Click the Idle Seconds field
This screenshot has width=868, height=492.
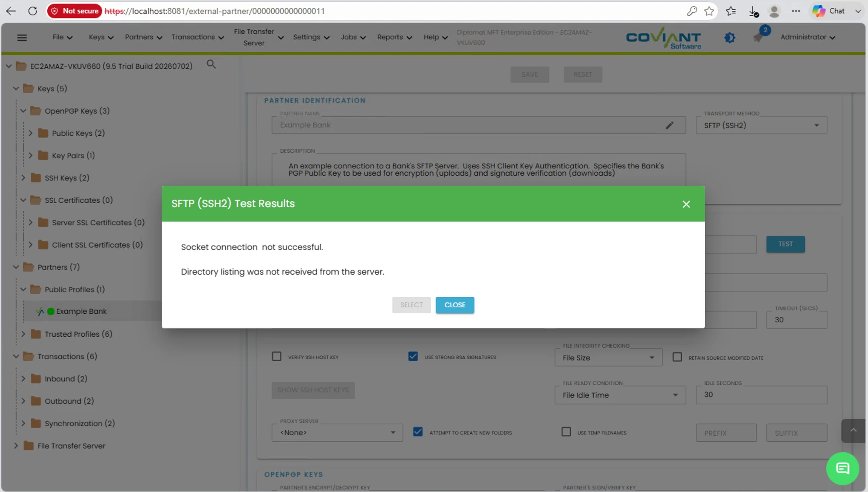tap(761, 395)
